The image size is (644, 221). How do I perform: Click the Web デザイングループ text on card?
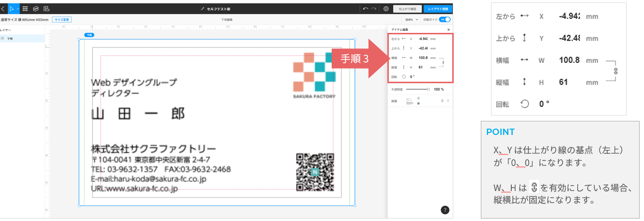pos(134,82)
